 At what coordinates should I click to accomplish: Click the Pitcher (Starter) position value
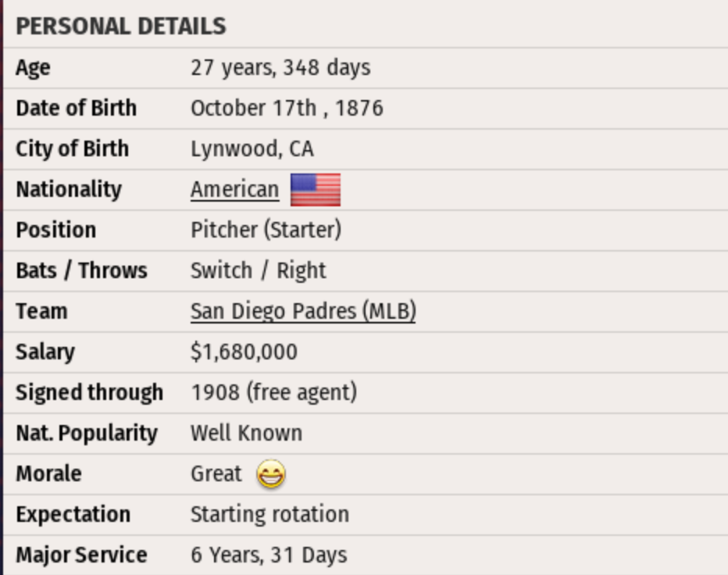tap(266, 230)
